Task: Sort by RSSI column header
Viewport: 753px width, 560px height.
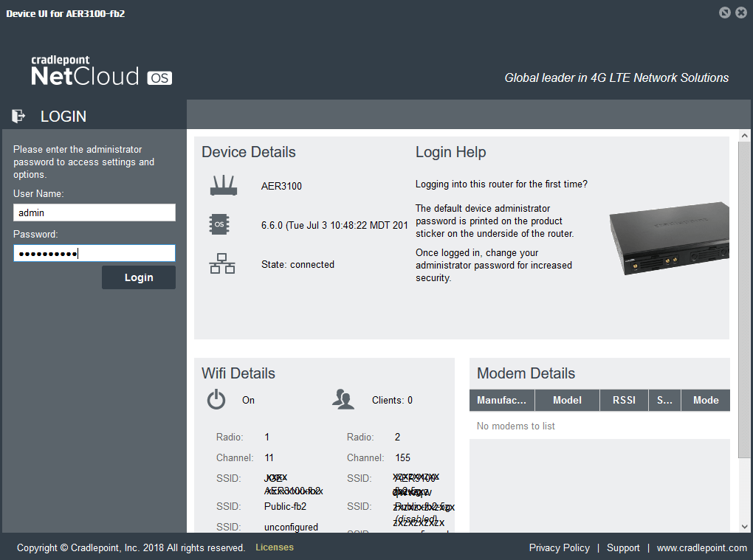Action: [x=624, y=400]
